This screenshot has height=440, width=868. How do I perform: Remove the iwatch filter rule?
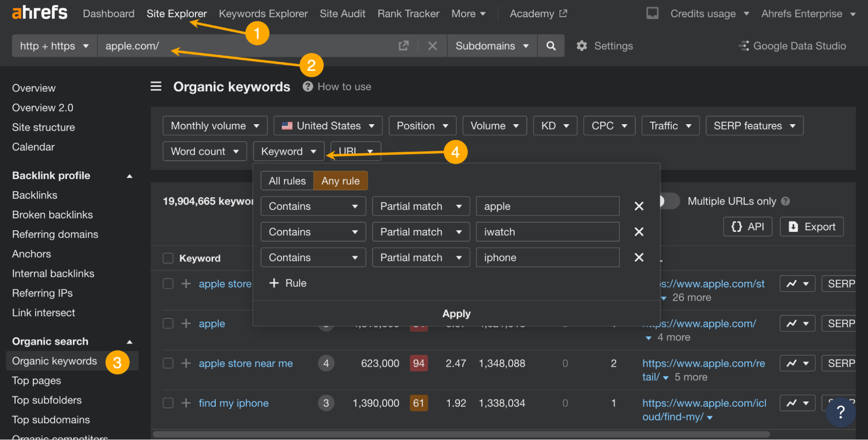(638, 232)
